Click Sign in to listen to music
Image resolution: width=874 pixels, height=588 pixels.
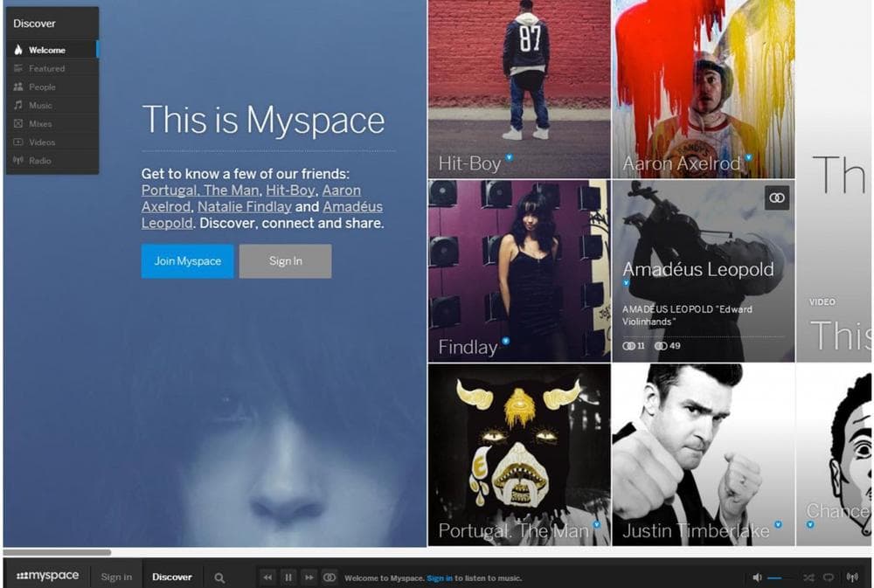(440, 578)
